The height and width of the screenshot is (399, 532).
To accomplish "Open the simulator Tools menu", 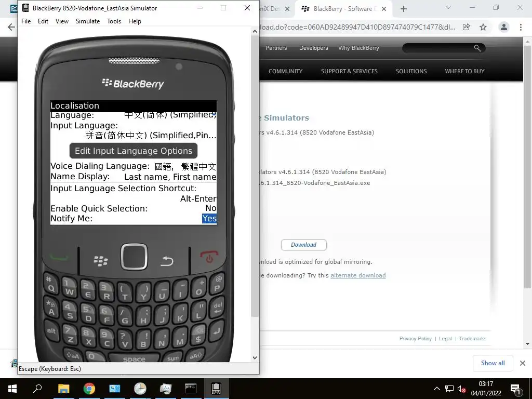I will click(114, 21).
